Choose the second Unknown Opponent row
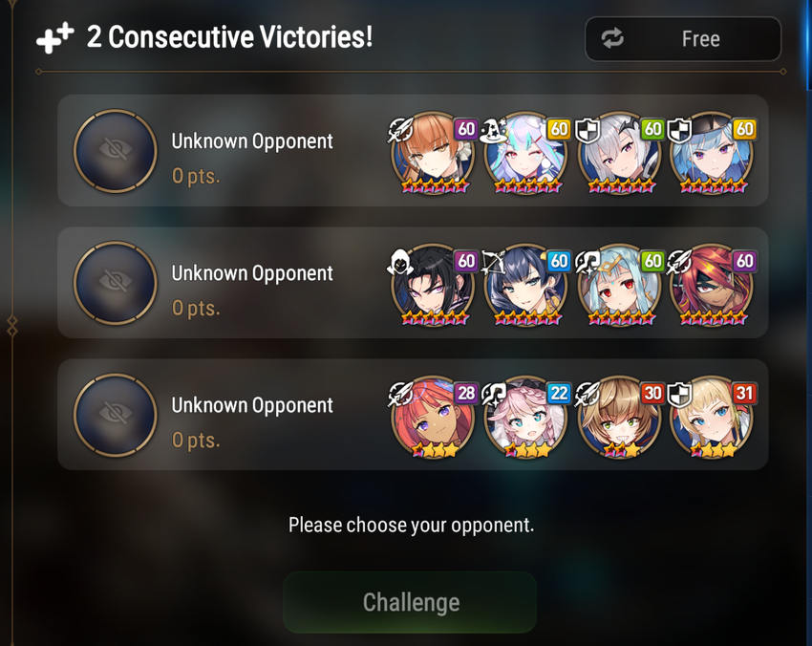Viewport: 812px width, 646px height. (413, 282)
